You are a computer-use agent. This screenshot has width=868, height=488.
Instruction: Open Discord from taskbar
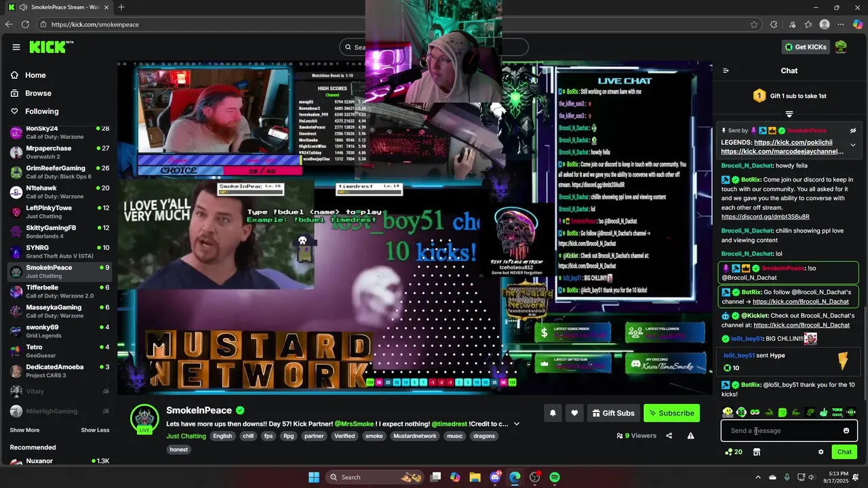pos(495,477)
